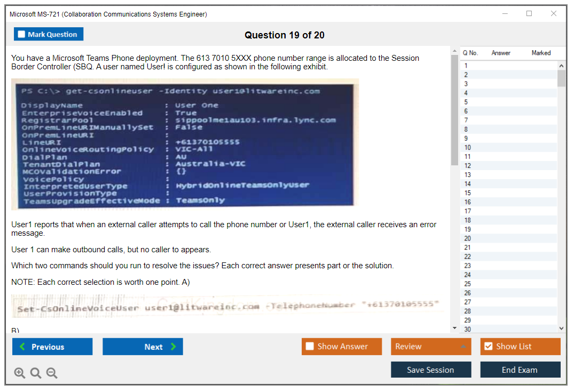Click the Save Session button
574x392 pixels.
[x=431, y=370]
